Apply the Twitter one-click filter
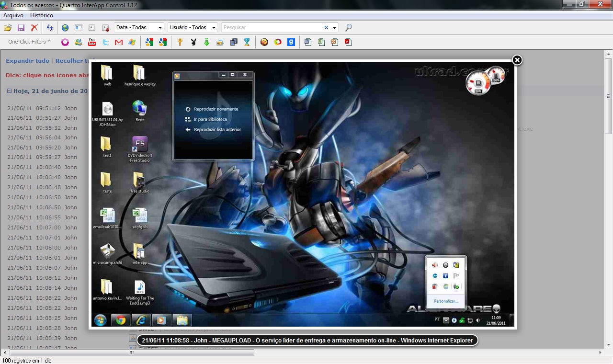This screenshot has height=364, width=613. pos(105,42)
